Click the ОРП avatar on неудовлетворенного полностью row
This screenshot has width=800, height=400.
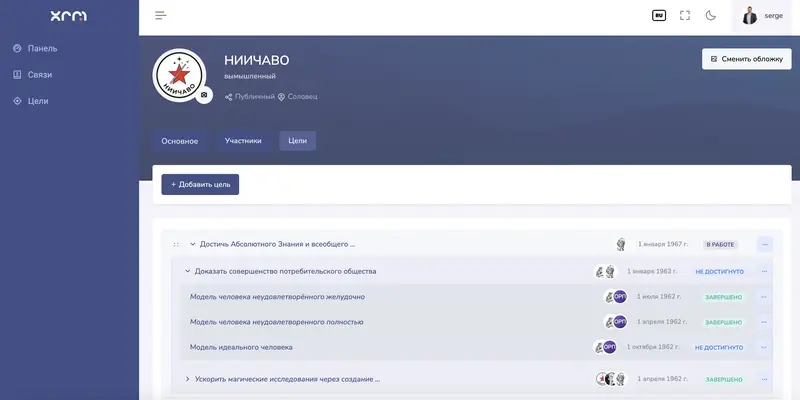coord(620,321)
